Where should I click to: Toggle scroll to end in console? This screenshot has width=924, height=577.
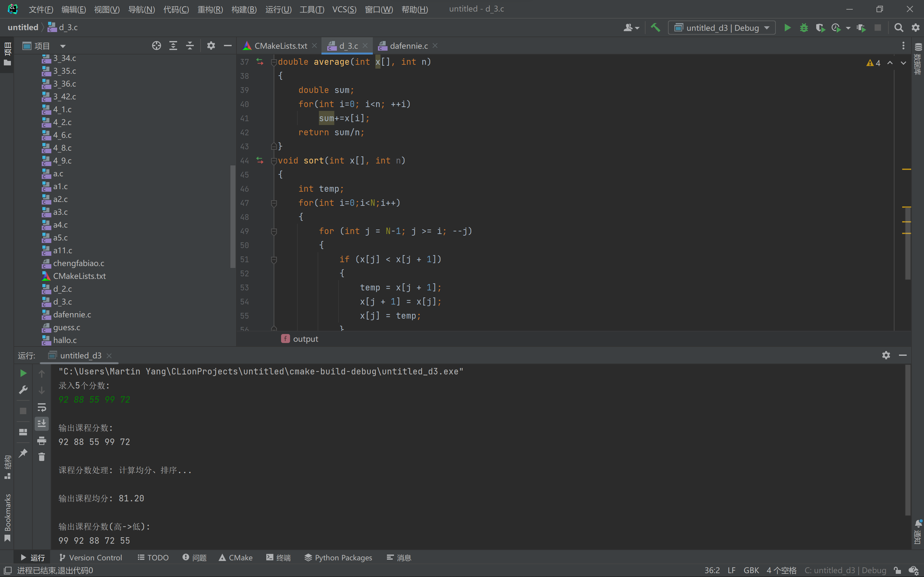tap(42, 423)
